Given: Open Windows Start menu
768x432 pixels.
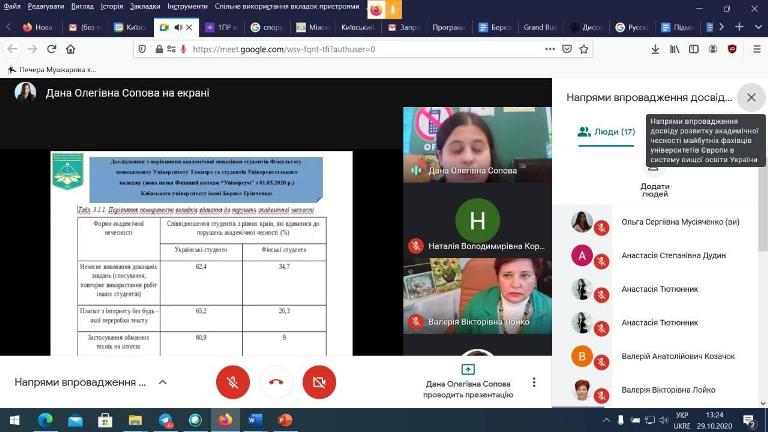Looking at the screenshot, I should point(15,420).
